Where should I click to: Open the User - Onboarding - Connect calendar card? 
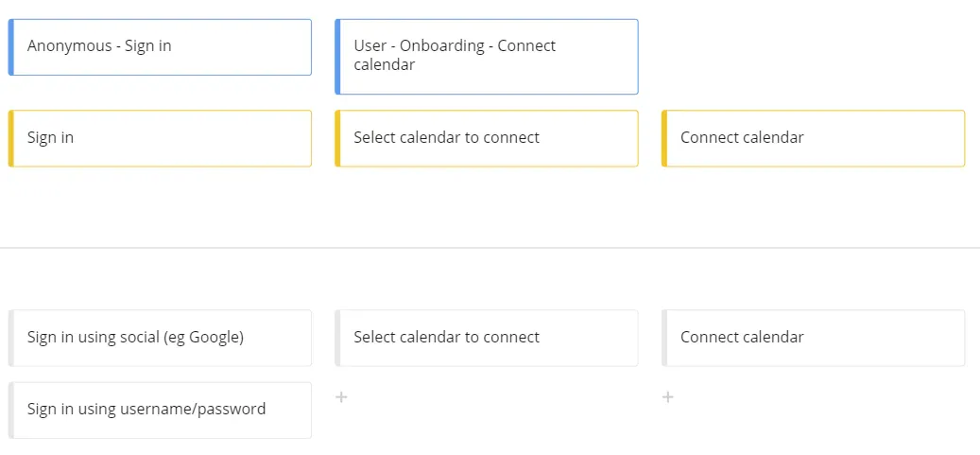(x=487, y=57)
